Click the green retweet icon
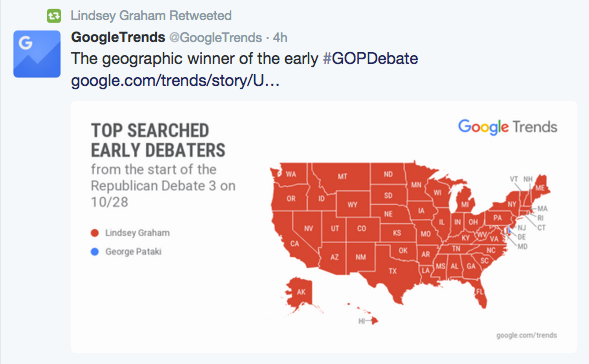 [54, 16]
